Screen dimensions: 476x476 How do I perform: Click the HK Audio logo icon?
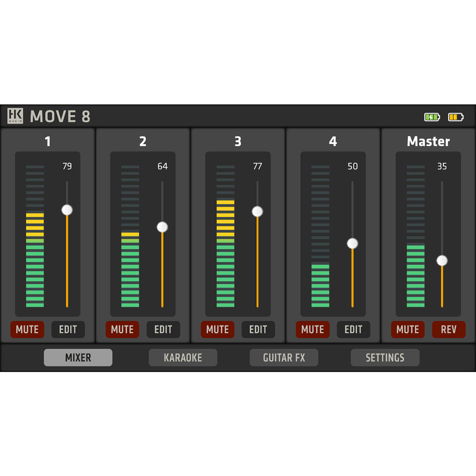pos(15,116)
